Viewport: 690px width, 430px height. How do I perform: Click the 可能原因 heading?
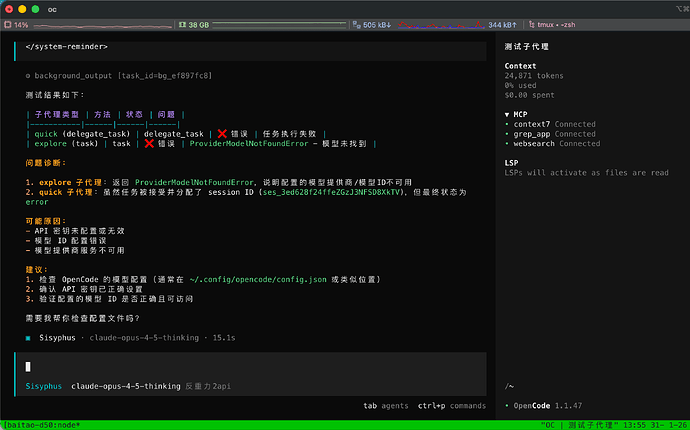pos(45,221)
